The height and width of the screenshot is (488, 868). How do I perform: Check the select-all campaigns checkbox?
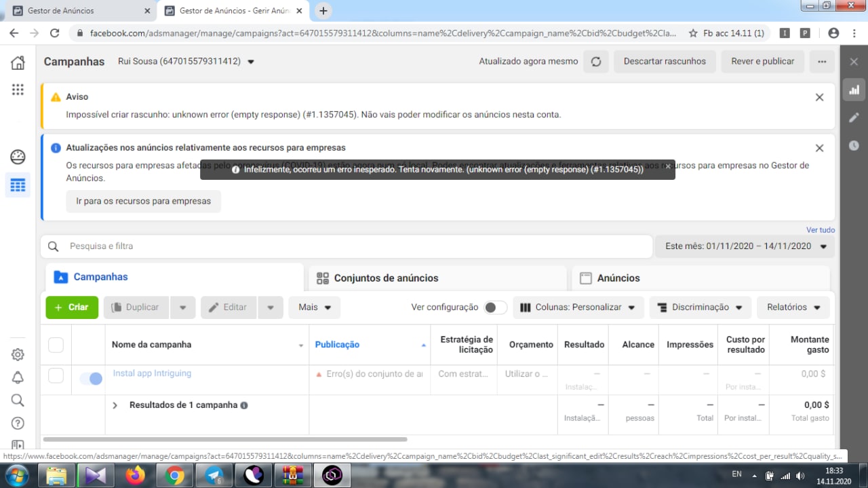pyautogui.click(x=56, y=345)
